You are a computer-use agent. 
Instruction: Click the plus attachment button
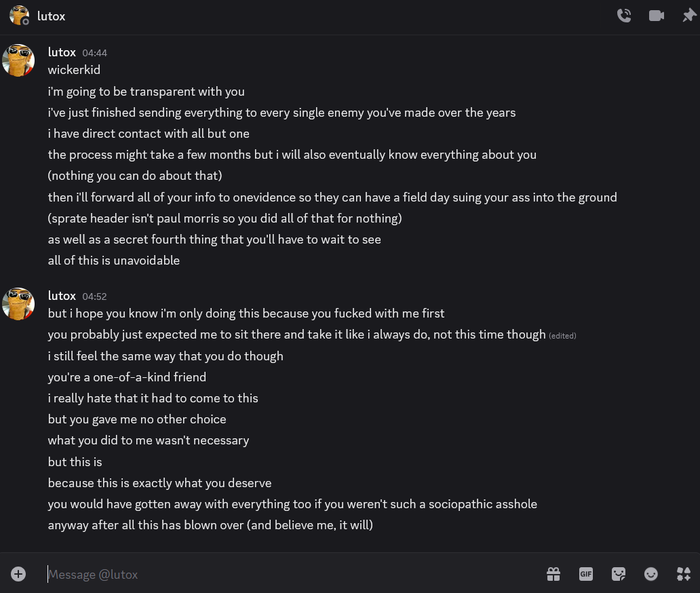tap(18, 574)
